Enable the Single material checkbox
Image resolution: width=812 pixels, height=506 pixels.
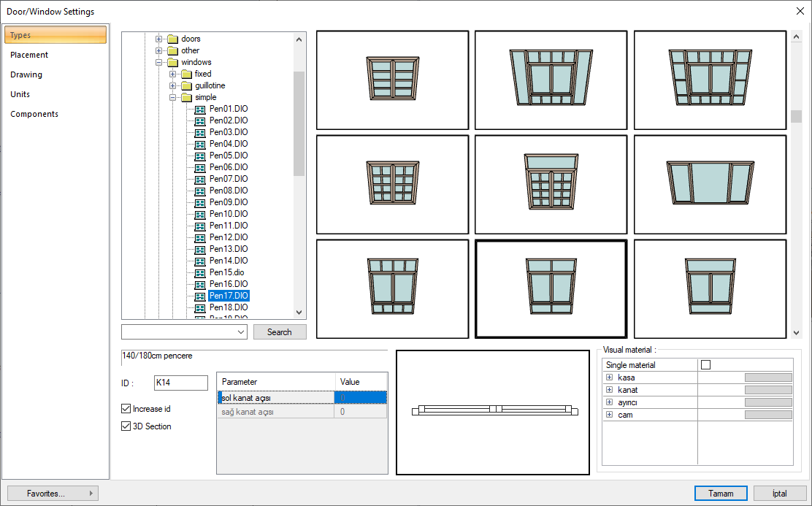pyautogui.click(x=705, y=365)
